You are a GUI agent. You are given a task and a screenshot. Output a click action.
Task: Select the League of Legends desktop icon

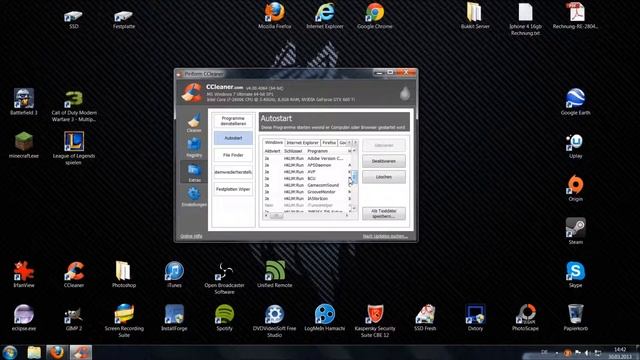click(73, 148)
